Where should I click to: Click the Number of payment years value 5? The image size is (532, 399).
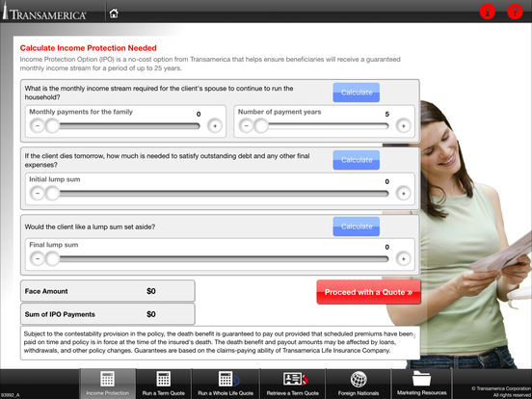387,115
